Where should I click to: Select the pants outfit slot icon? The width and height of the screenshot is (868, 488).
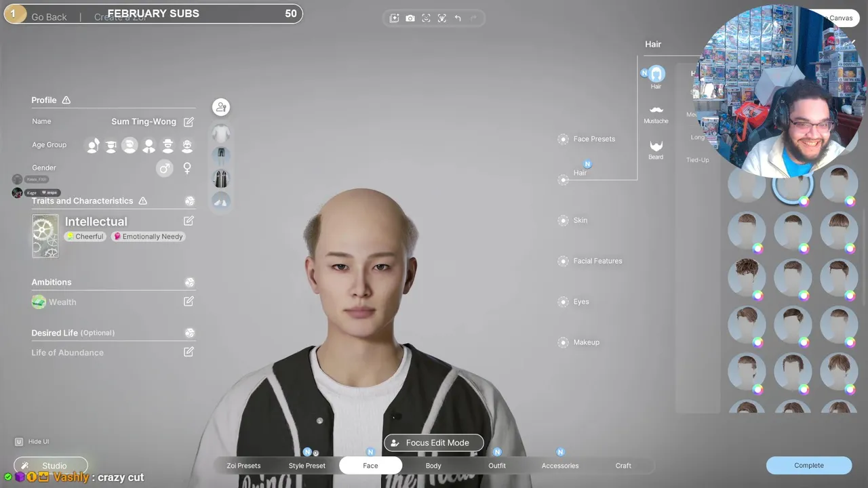pyautogui.click(x=220, y=155)
